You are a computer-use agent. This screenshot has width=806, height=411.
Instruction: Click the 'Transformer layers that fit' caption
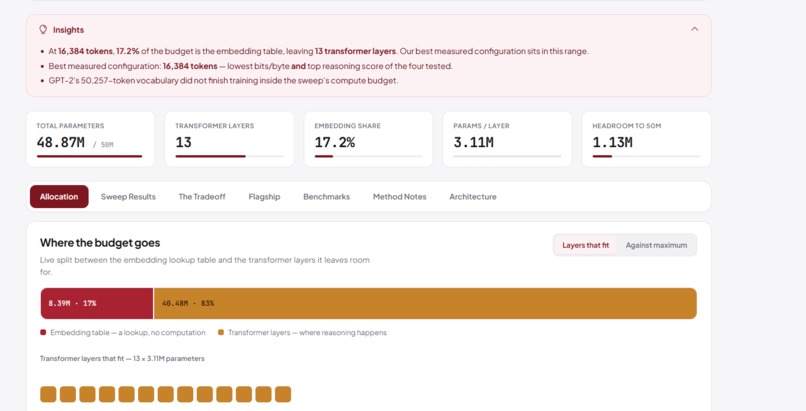pos(122,359)
